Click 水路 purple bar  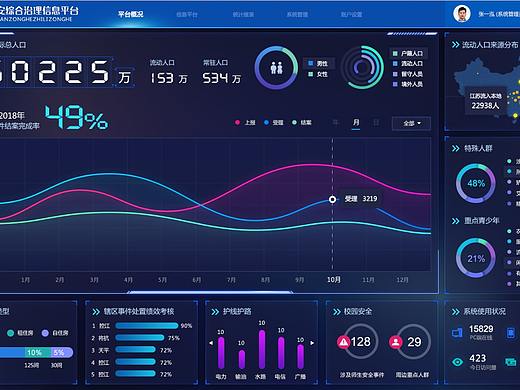(x=262, y=349)
